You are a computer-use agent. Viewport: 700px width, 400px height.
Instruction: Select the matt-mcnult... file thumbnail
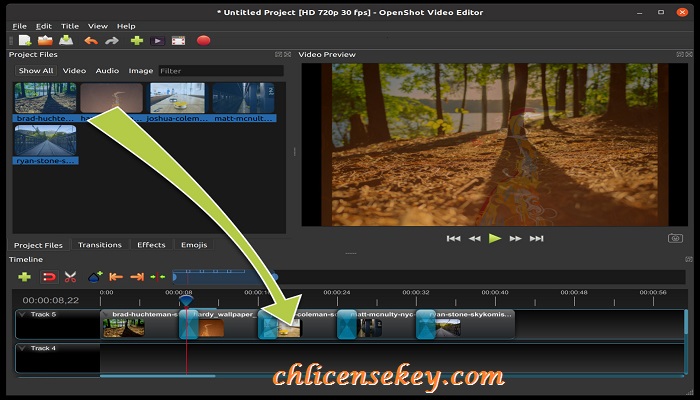243,98
